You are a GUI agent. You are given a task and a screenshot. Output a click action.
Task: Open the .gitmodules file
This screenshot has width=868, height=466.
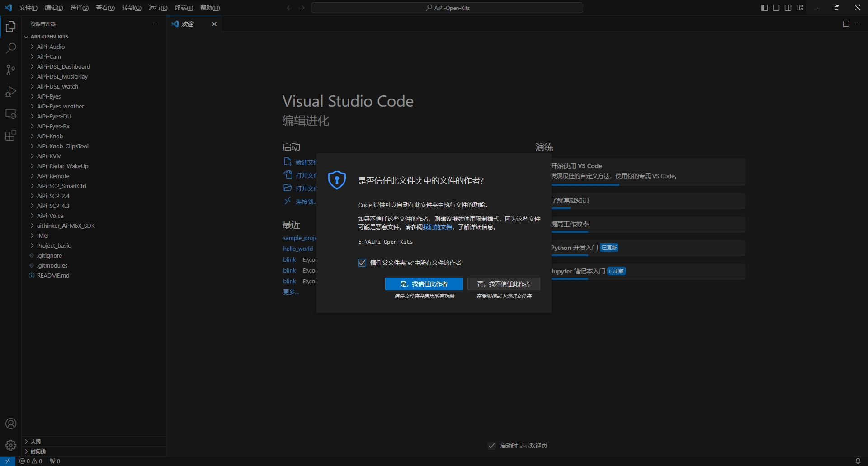(x=94, y=265)
